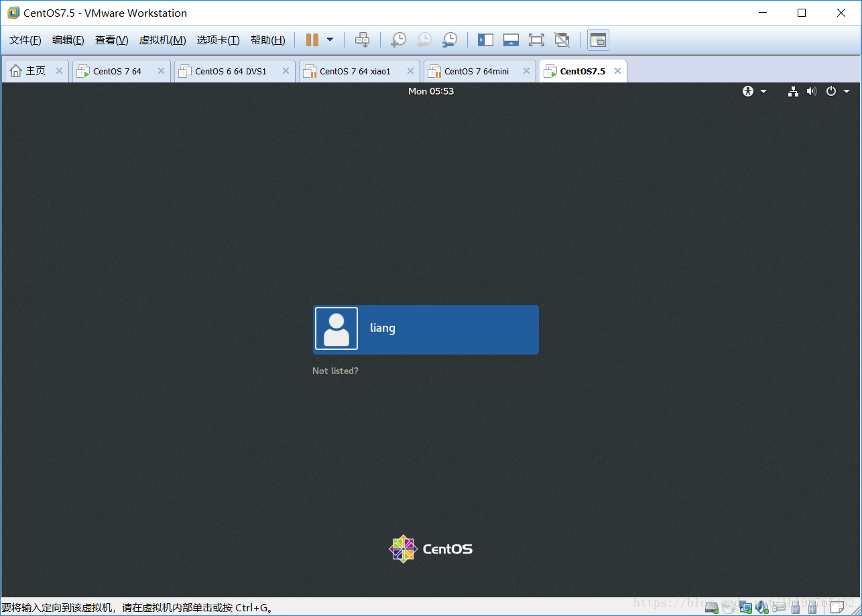Close the CentOS 7 64 xiao1 tab
Image resolution: width=862 pixels, height=616 pixels.
(x=410, y=70)
